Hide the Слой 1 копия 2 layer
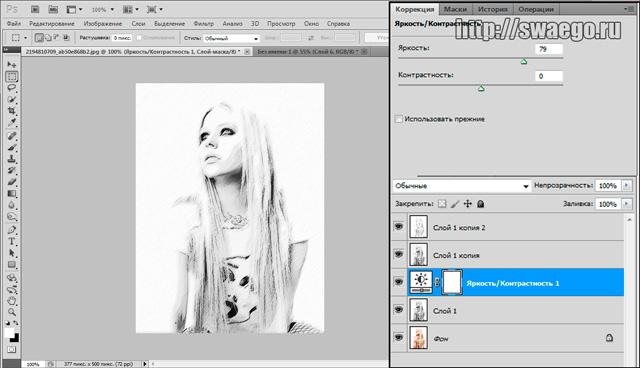 click(x=399, y=226)
